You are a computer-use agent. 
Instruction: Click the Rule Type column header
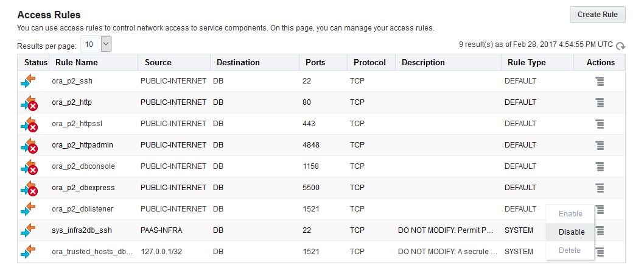[x=527, y=62]
